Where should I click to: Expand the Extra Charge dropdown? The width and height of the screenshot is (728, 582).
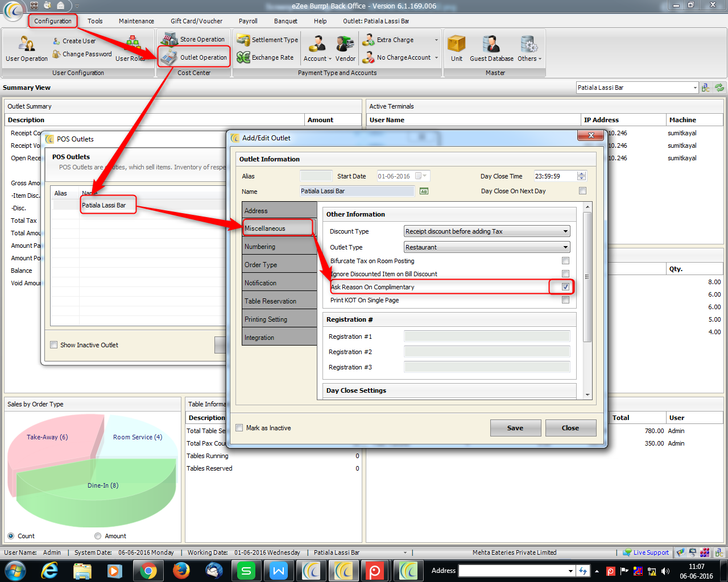[436, 40]
